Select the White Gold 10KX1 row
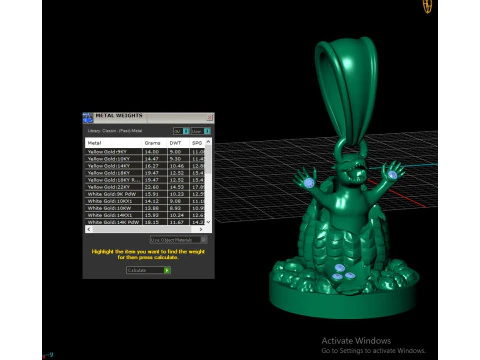 (145, 201)
